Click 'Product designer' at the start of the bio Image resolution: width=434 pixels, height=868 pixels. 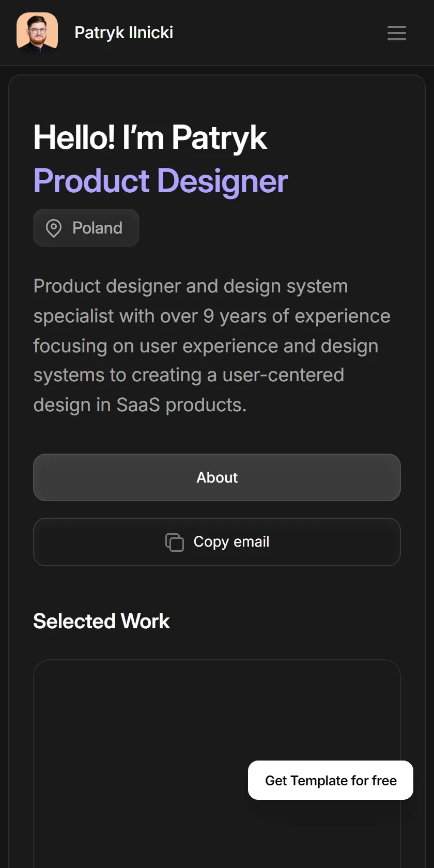click(x=100, y=286)
